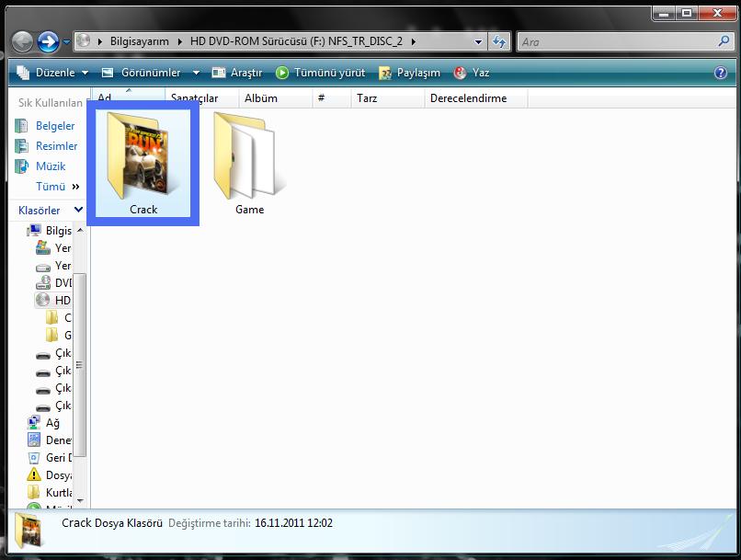Open Müzik favorite link

(x=40, y=166)
